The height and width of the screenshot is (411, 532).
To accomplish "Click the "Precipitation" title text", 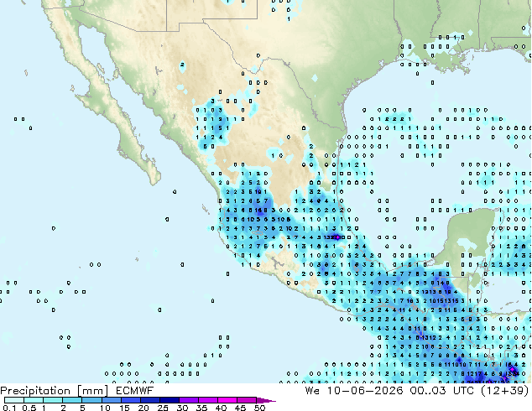I will [x=35, y=391].
